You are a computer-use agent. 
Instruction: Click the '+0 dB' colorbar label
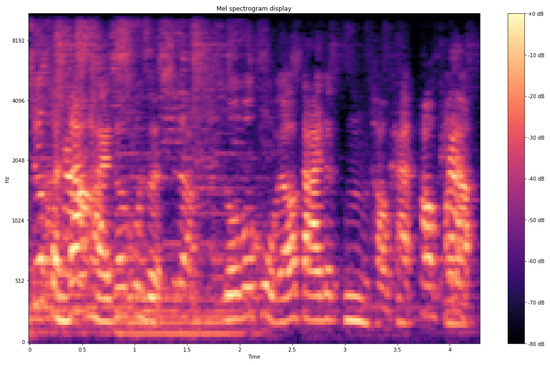tap(535, 14)
